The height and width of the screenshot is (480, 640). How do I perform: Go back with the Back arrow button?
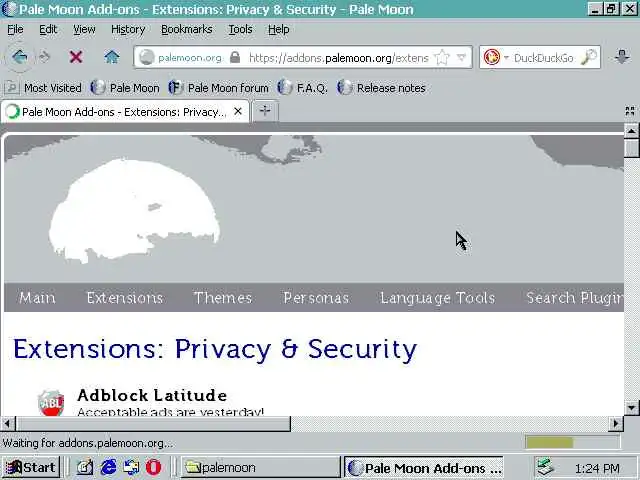coord(19,57)
